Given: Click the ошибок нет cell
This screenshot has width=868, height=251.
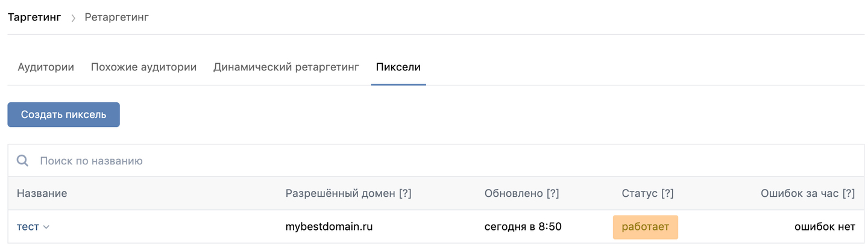Looking at the screenshot, I should (x=825, y=227).
